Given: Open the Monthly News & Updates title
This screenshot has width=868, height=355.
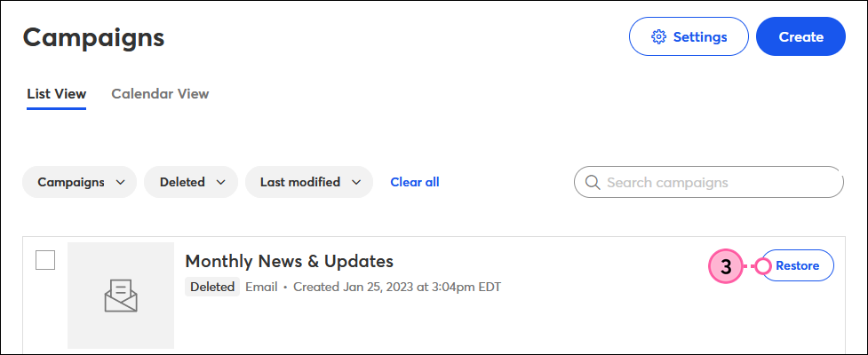Looking at the screenshot, I should [x=289, y=261].
